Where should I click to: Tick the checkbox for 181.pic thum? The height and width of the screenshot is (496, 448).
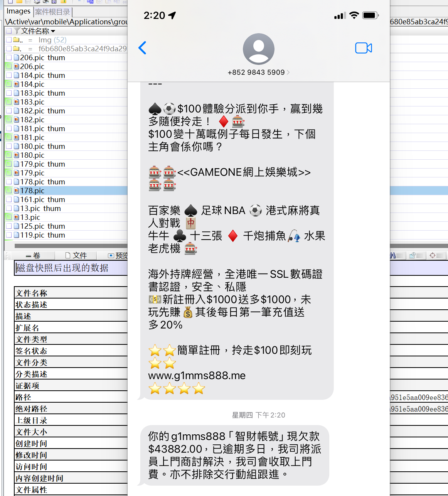click(9, 128)
